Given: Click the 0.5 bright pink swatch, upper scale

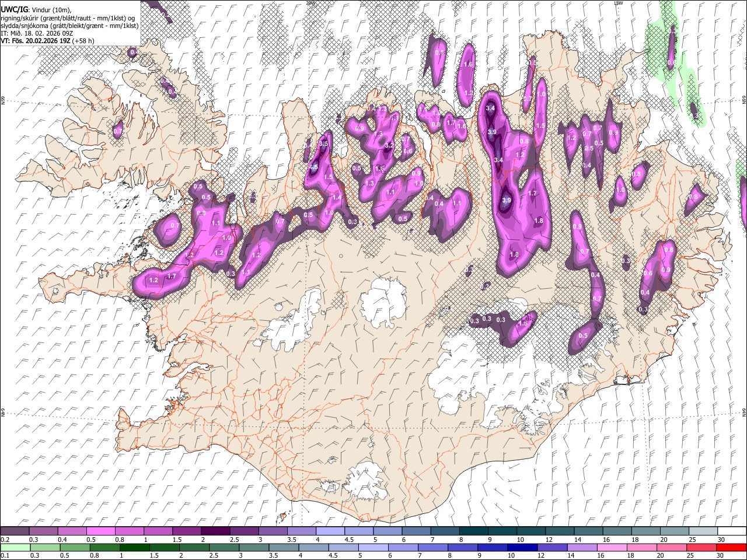Looking at the screenshot, I should coord(100,531).
